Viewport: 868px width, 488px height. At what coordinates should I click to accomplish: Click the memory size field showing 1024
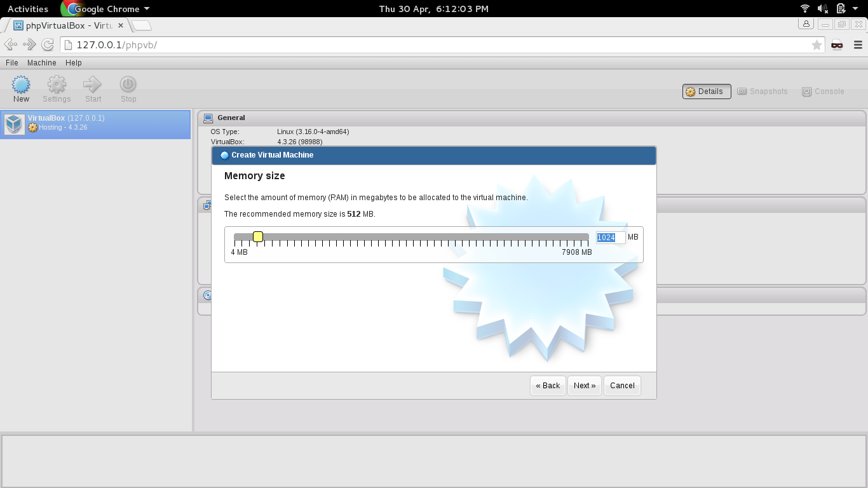coord(610,238)
